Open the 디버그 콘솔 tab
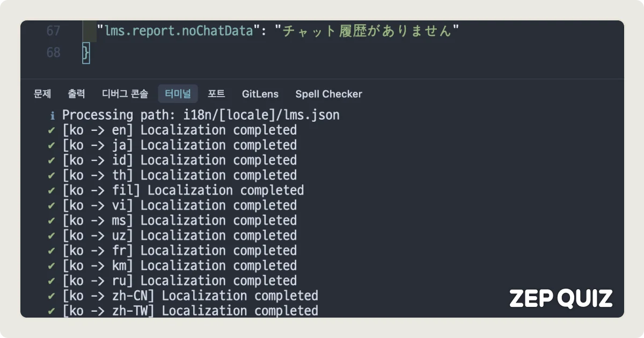644x338 pixels. pyautogui.click(x=125, y=94)
